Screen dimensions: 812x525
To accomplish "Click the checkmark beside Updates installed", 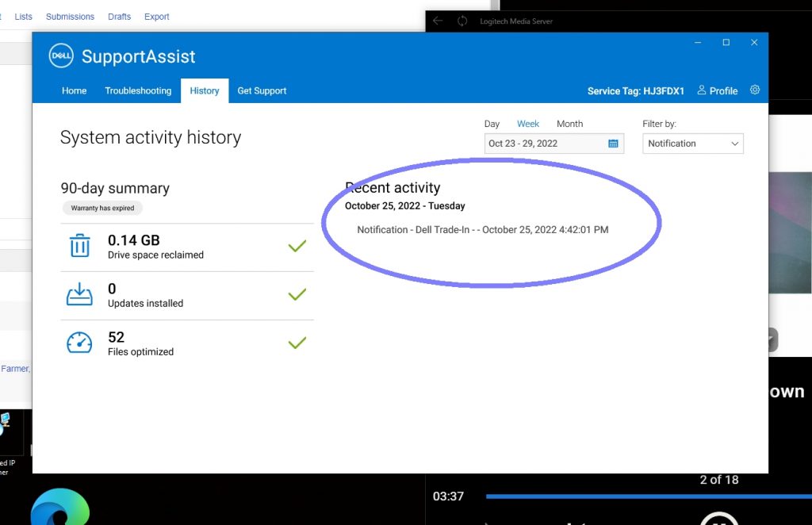I will [x=297, y=294].
